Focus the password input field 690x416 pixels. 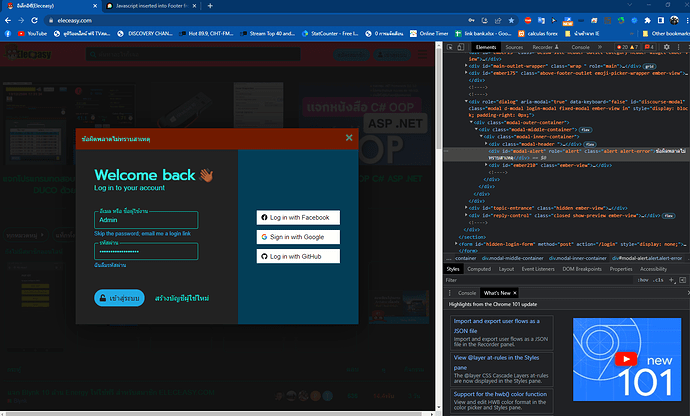[146, 251]
